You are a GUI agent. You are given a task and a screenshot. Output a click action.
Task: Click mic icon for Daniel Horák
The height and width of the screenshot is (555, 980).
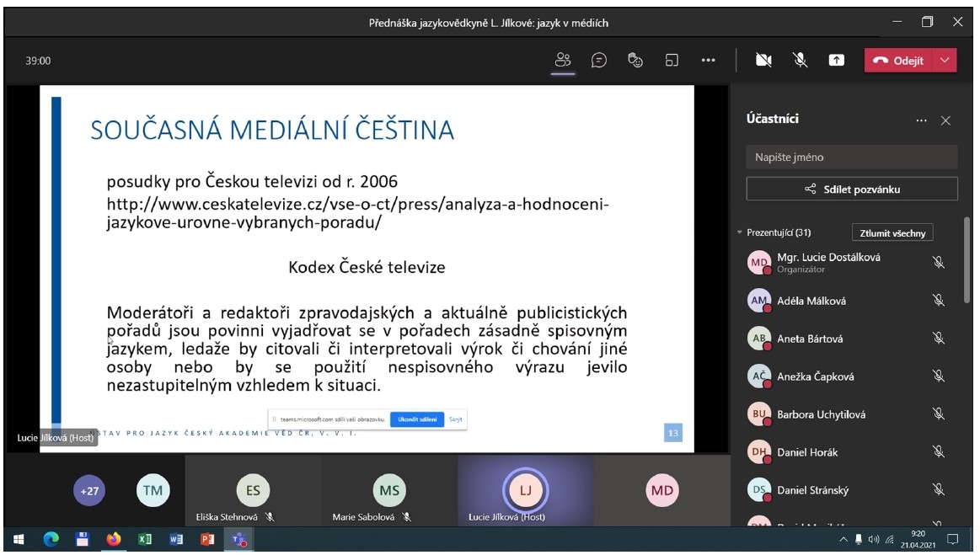[938, 452]
